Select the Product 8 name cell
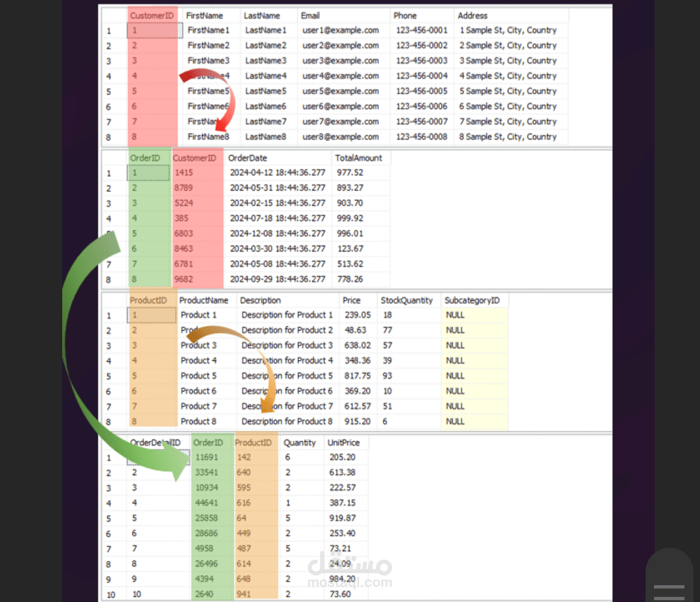700x602 pixels. 199,421
